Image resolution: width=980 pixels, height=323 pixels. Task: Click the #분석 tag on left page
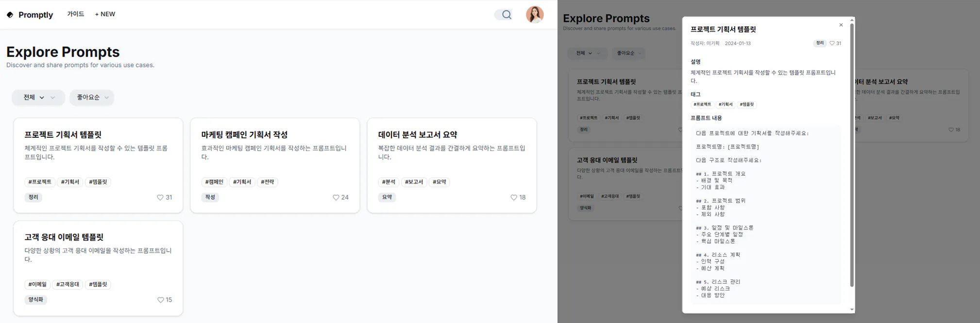389,182
